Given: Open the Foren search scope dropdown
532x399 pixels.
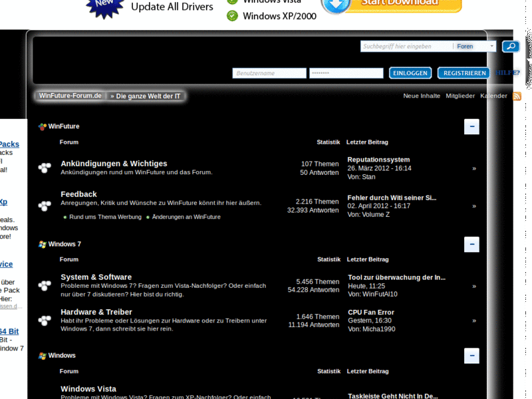Looking at the screenshot, I should click(x=475, y=47).
